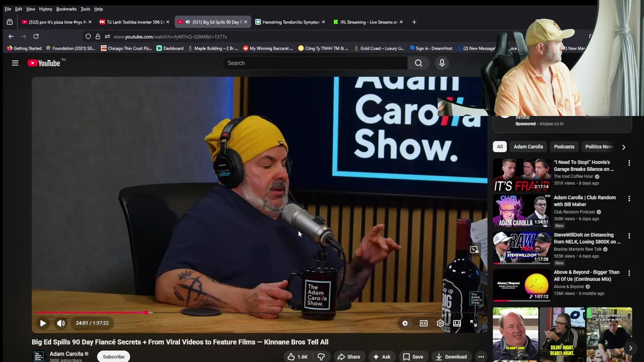
Task: Open the Sign in - DreamHost bookmark
Action: coord(431,48)
